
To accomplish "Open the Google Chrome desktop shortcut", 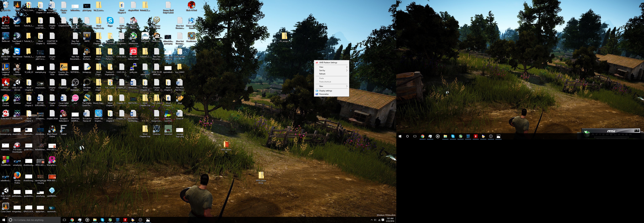I will point(6,98).
